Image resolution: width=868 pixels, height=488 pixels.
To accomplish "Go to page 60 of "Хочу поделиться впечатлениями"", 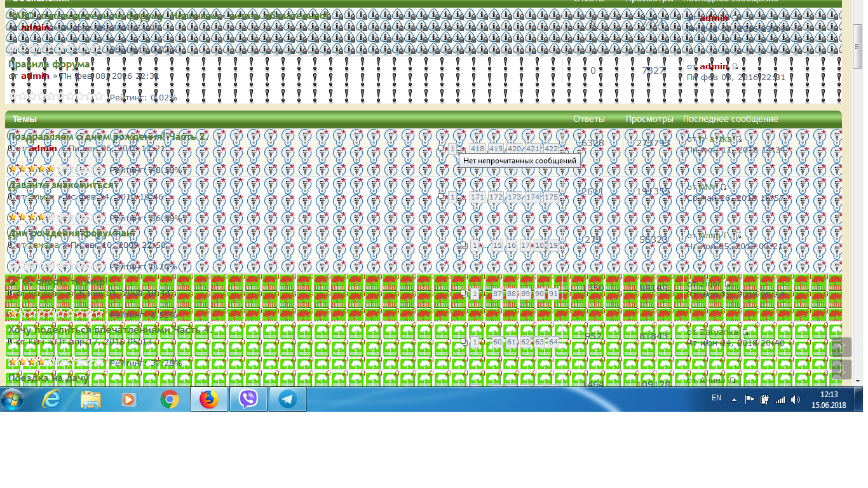I will (x=498, y=342).
